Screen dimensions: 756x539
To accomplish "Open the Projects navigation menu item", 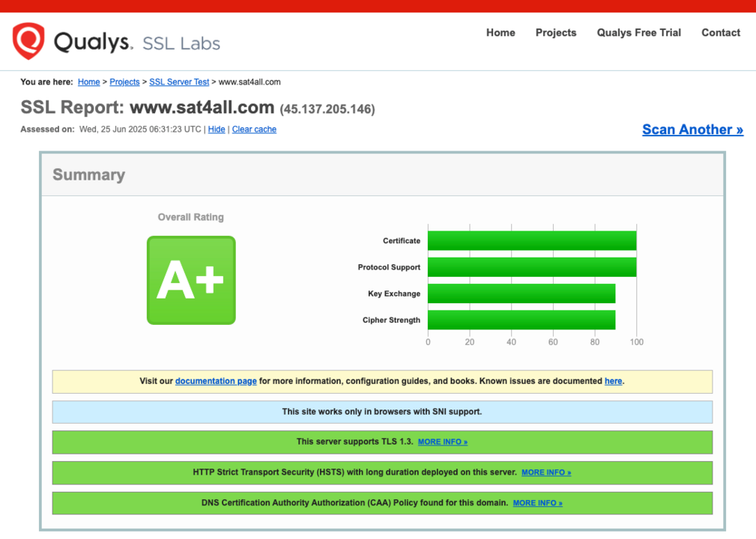I will [x=556, y=33].
